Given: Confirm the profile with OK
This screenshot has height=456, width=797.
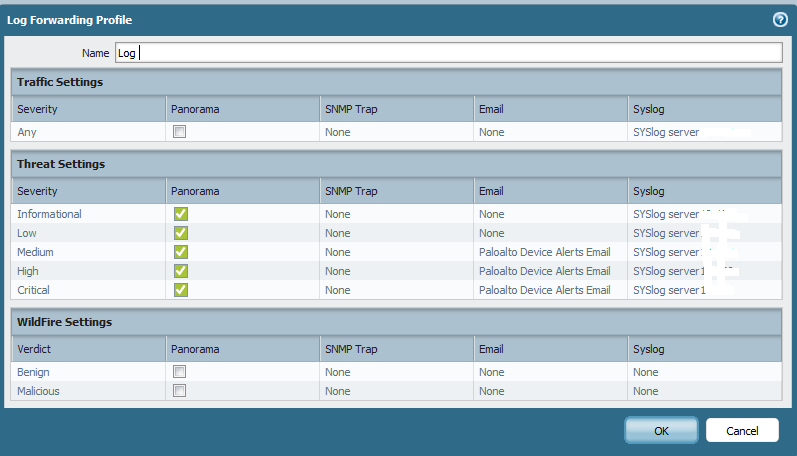Looking at the screenshot, I should 661,431.
